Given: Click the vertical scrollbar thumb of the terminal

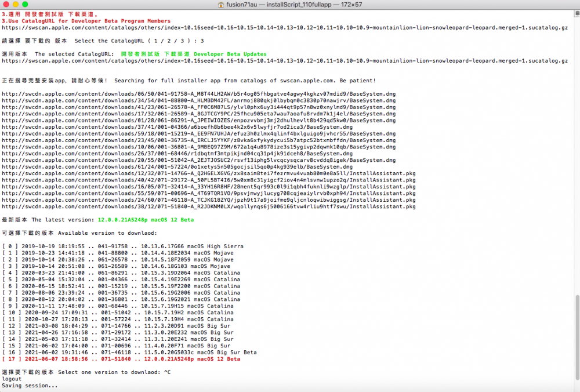Looking at the screenshot, I should pyautogui.click(x=577, y=337).
